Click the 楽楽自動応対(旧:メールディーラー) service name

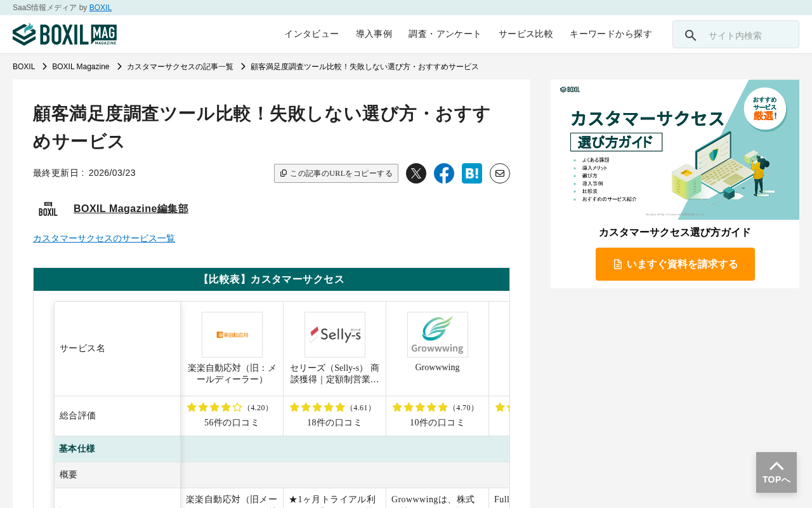tap(232, 373)
